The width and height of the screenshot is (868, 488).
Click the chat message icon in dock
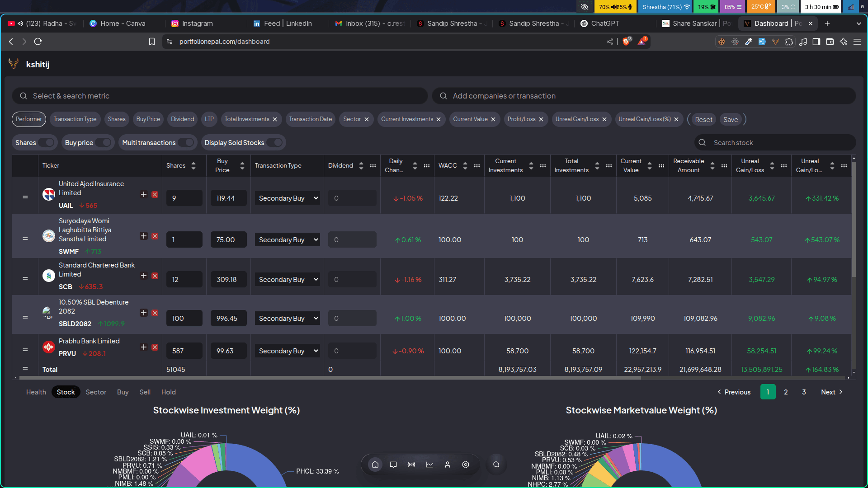pyautogui.click(x=393, y=465)
